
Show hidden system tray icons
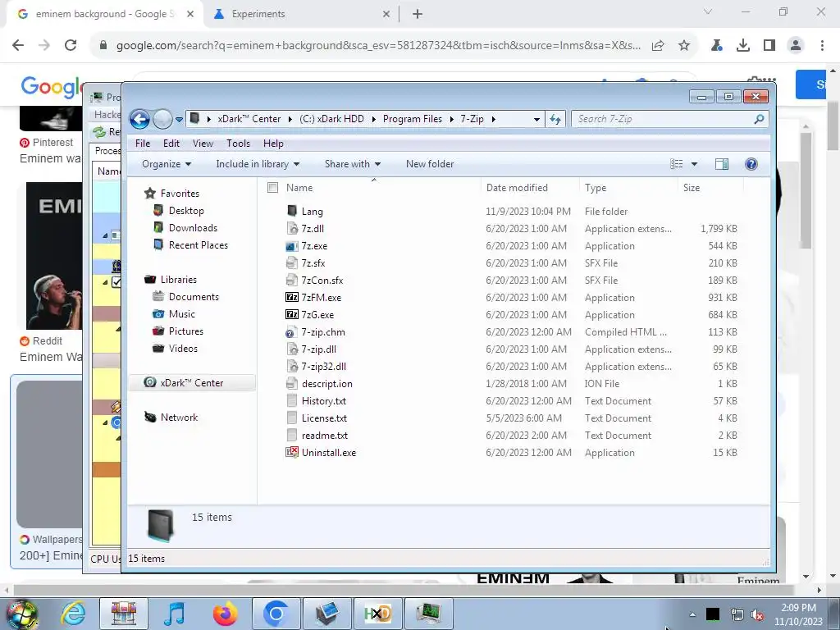pos(692,614)
